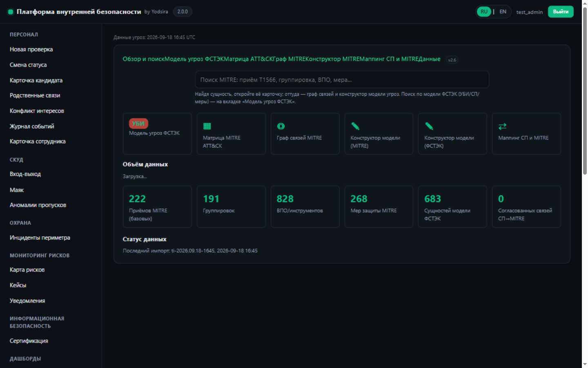Click the 222 Приёмов MITRE stat card

point(157,206)
